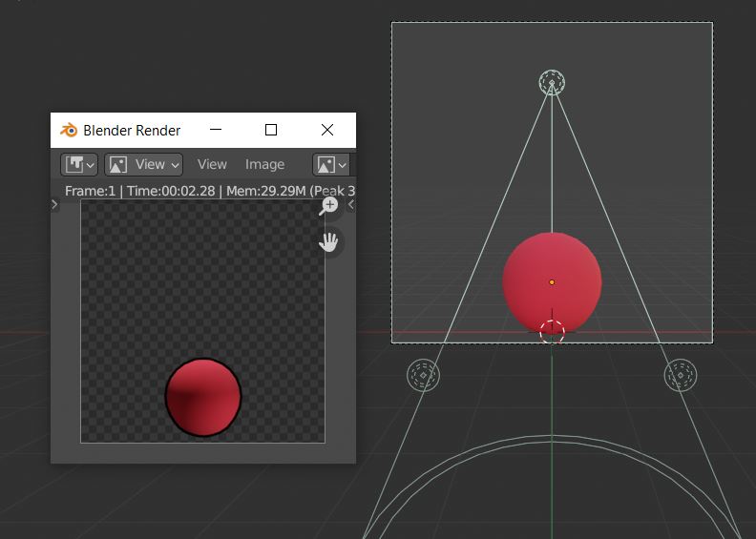Close the Blender Render window

tap(327, 130)
